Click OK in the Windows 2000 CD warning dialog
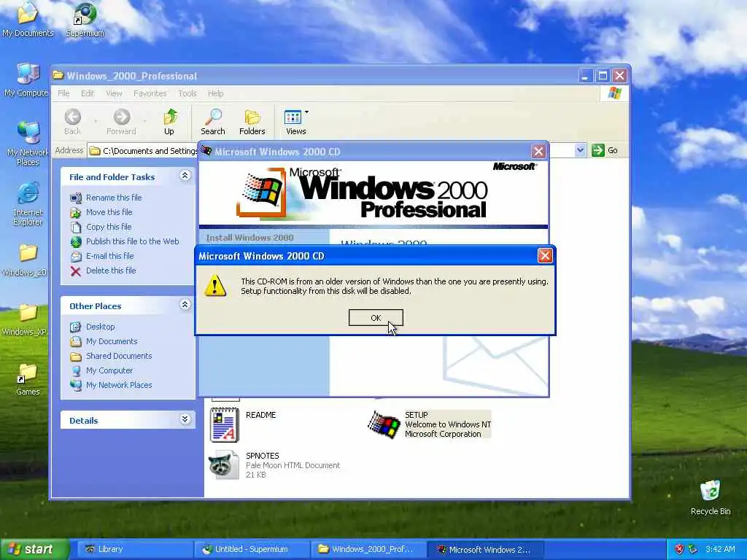747x560 pixels. point(376,318)
